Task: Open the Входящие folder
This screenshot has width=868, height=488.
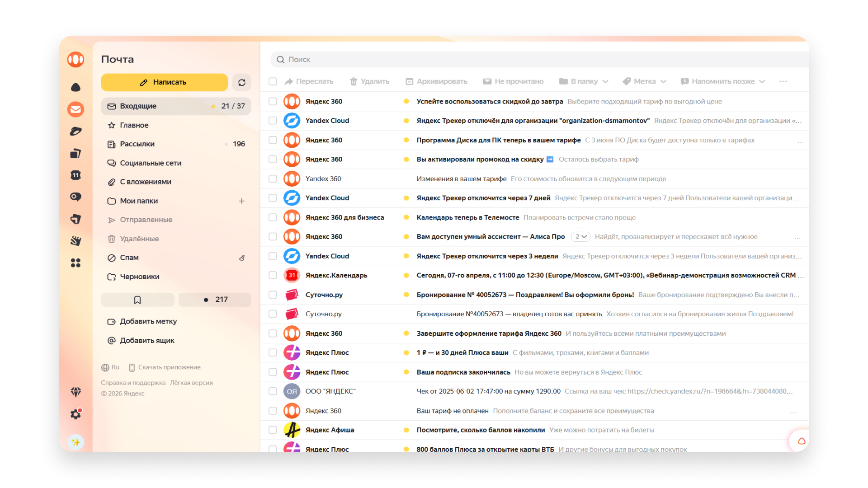Action: click(176, 106)
